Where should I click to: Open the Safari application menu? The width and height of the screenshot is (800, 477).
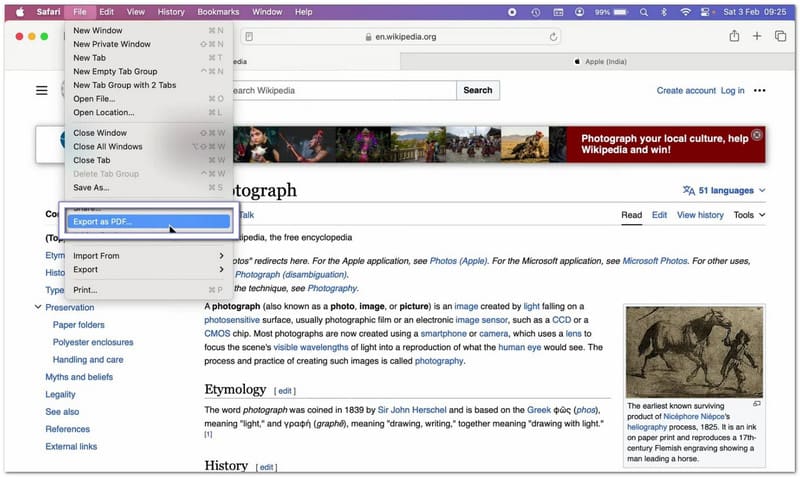(48, 12)
